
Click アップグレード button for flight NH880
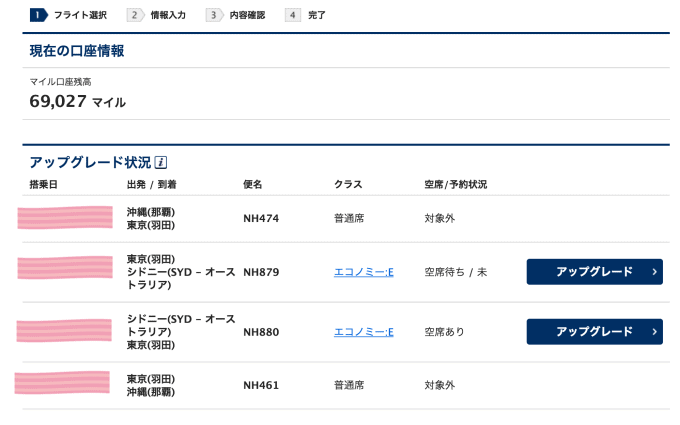click(x=595, y=332)
